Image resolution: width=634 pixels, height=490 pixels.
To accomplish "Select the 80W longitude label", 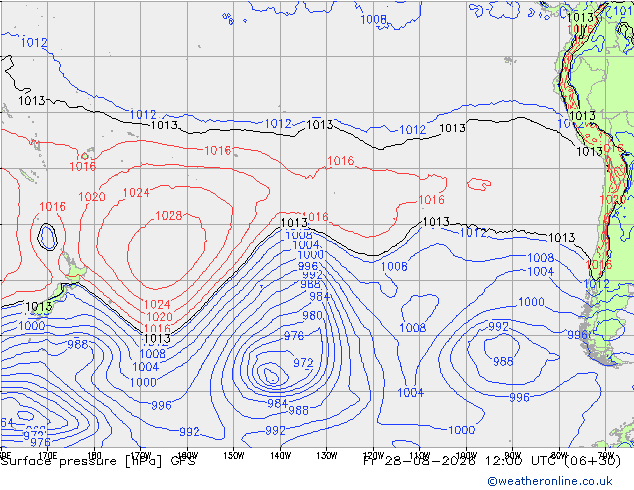I will tap(559, 456).
